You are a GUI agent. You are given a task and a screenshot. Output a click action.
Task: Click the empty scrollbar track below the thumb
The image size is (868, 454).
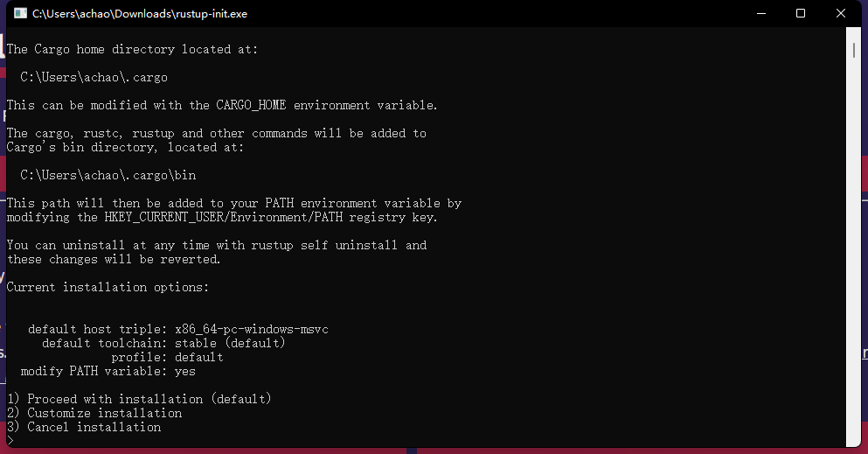pos(855,262)
